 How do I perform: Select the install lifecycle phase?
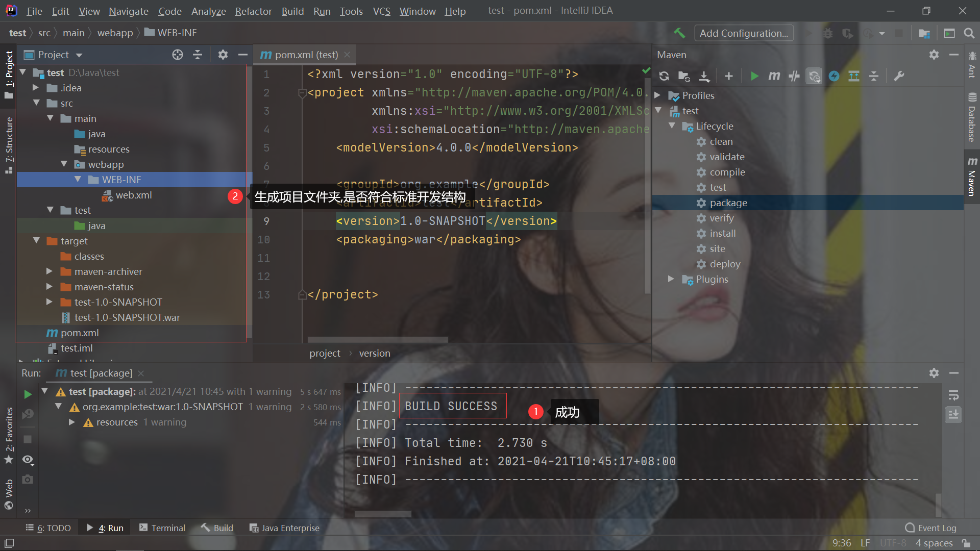[722, 233]
